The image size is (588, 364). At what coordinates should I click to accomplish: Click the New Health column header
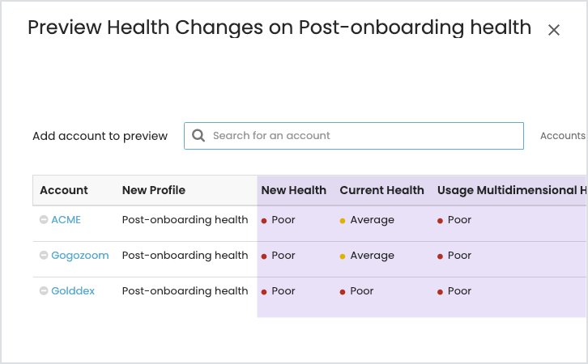tap(293, 191)
